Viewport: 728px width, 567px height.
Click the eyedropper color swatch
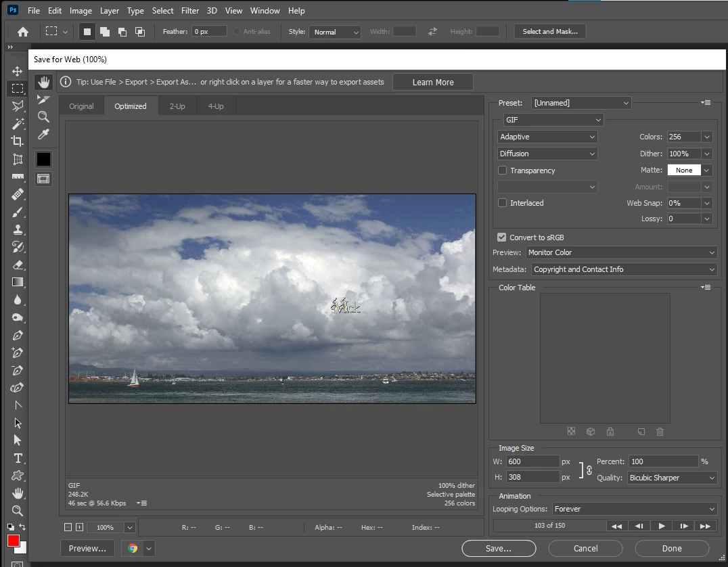43,159
